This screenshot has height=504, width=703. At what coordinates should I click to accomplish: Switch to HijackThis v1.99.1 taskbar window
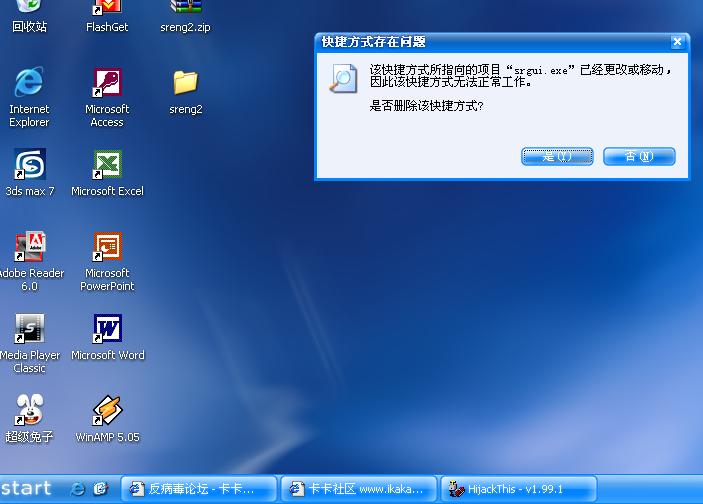[519, 489]
